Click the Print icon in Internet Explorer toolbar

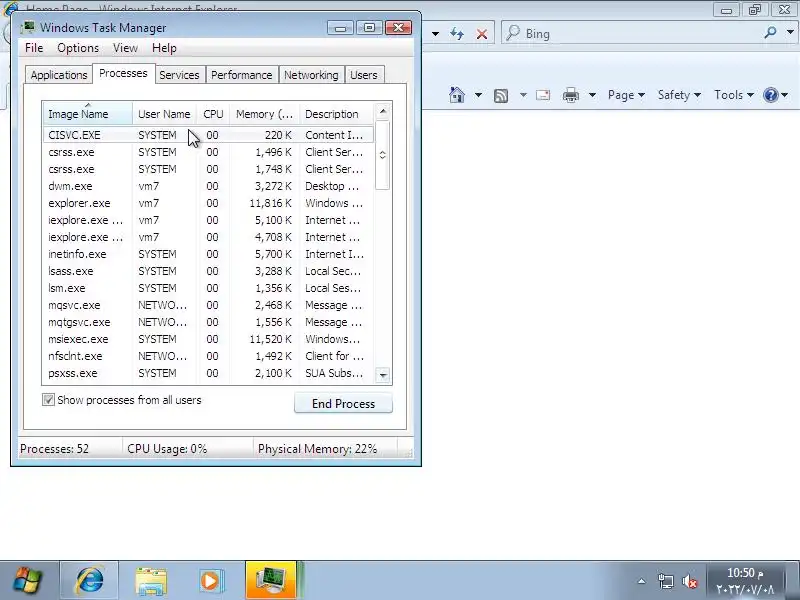(x=570, y=95)
